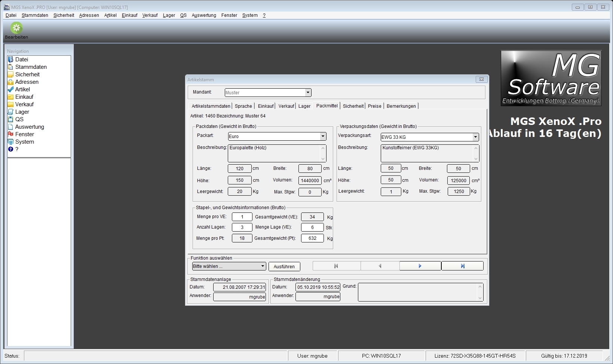
Task: Go to next record with right arrow
Action: tap(420, 266)
